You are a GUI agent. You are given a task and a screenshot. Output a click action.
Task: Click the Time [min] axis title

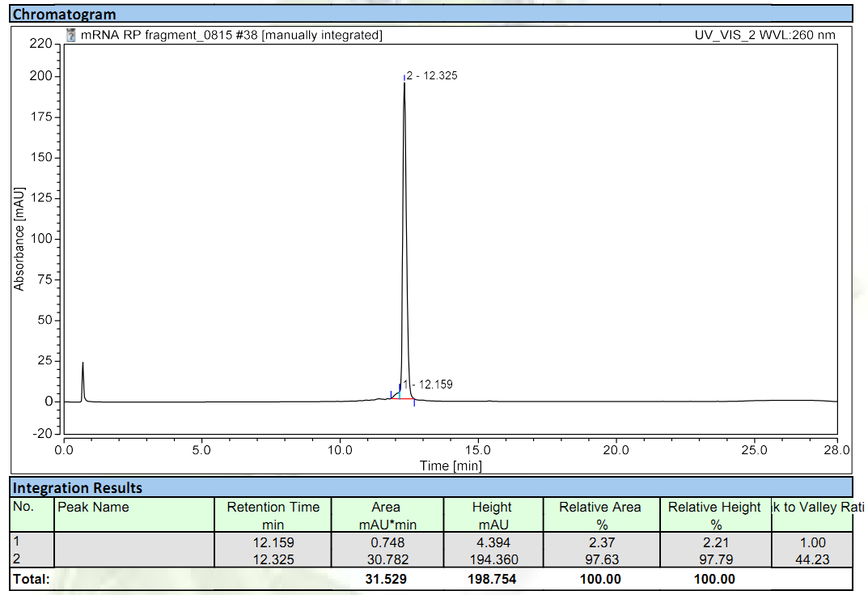click(450, 465)
